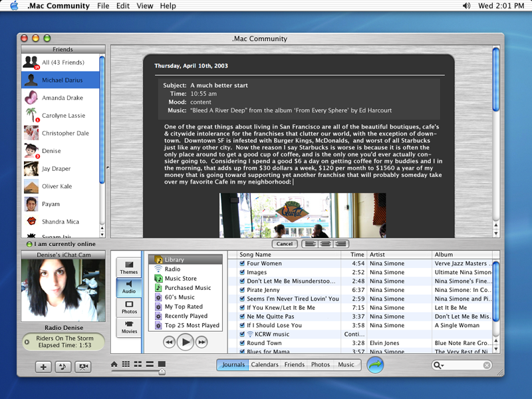
Task: Open the View menu
Action: (145, 6)
